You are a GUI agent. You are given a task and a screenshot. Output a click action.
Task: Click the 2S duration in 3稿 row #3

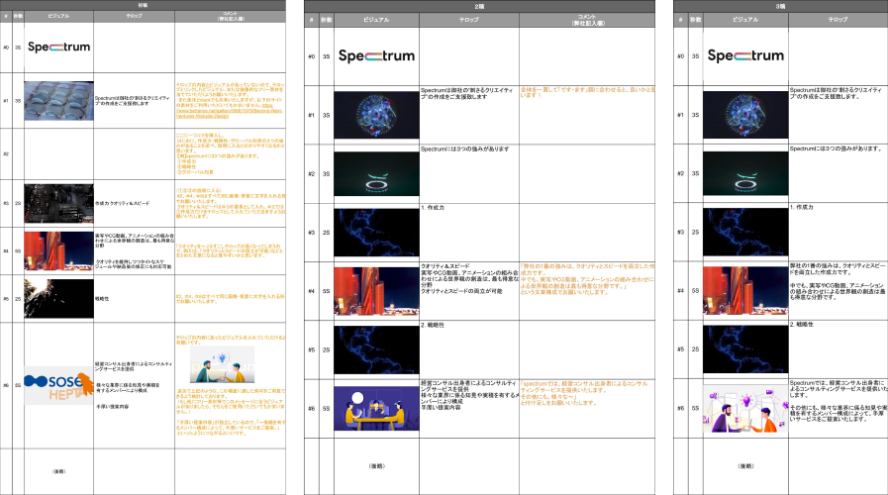pos(695,232)
